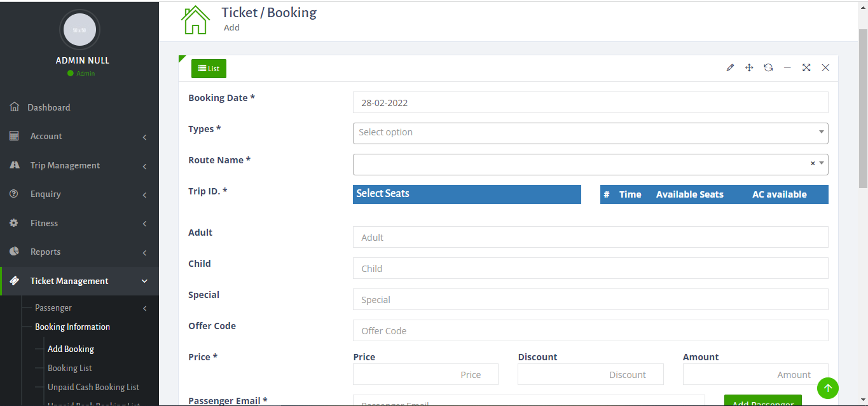Image resolution: width=868 pixels, height=406 pixels.
Task: Open the Dashboard via its home icon
Action: tap(14, 107)
